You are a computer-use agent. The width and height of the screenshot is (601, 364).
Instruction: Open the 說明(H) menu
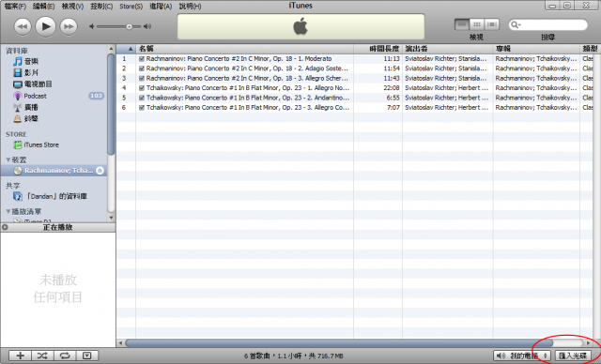pyautogui.click(x=190, y=7)
